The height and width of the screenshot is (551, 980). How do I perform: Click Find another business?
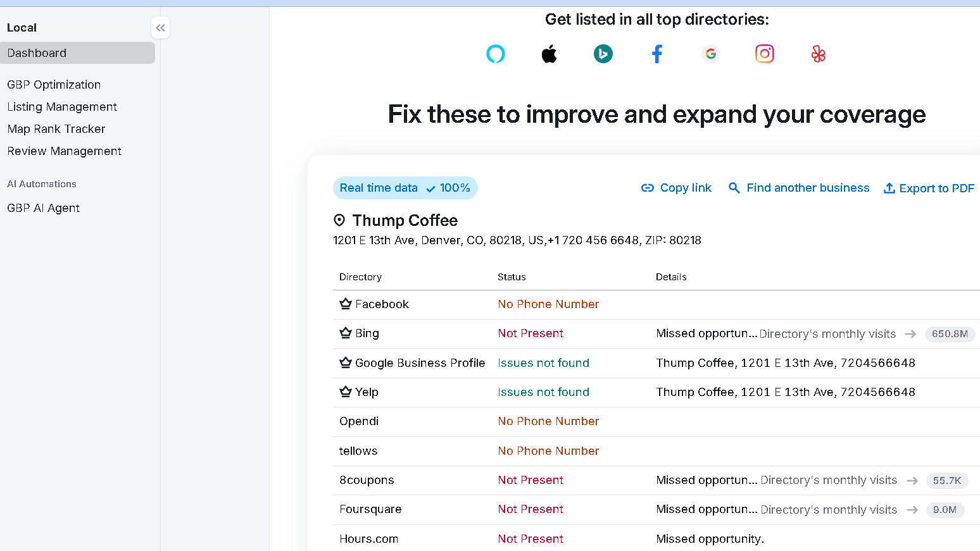799,188
